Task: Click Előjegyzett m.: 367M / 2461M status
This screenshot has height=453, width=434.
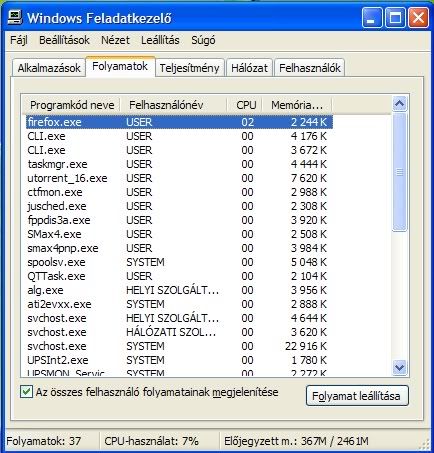Action: [x=296, y=441]
